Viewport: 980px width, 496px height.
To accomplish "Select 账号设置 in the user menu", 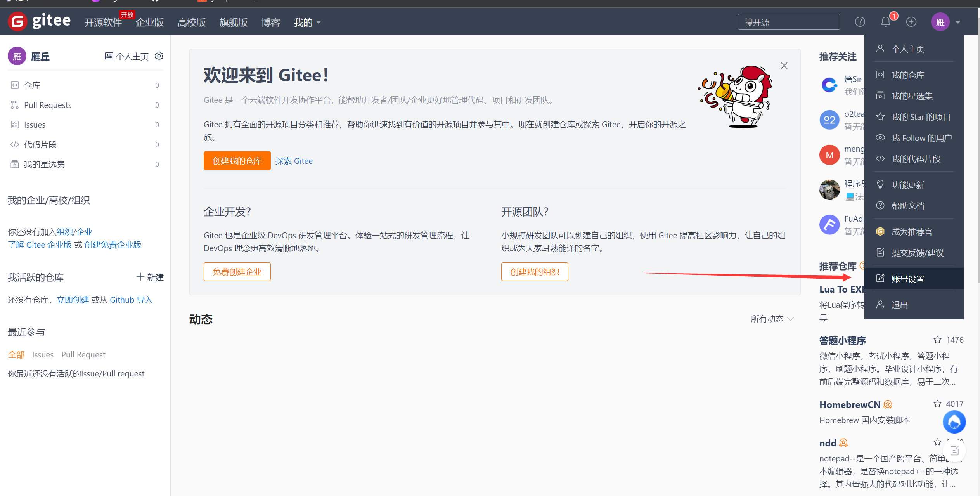I will (914, 279).
